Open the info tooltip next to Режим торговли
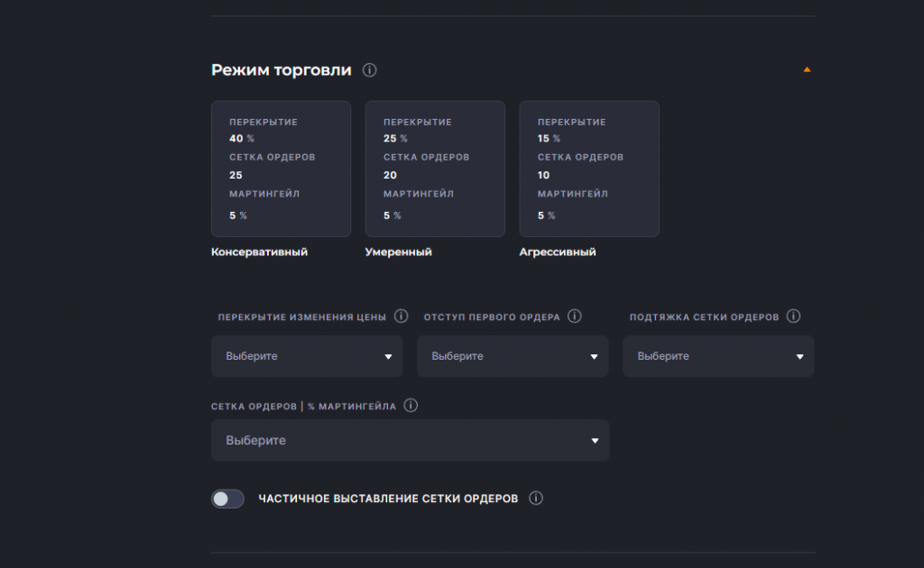Image resolution: width=924 pixels, height=568 pixels. [370, 69]
